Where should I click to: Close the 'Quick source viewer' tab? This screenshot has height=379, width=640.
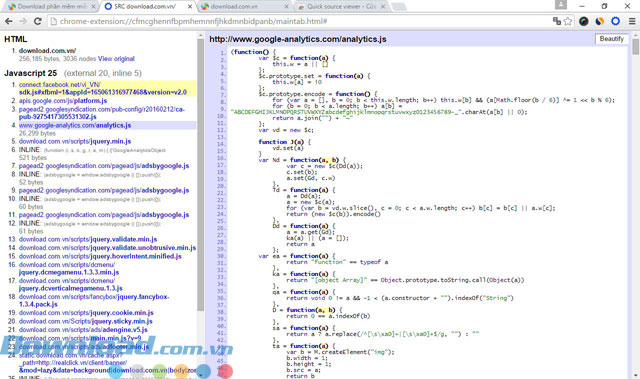(x=383, y=7)
